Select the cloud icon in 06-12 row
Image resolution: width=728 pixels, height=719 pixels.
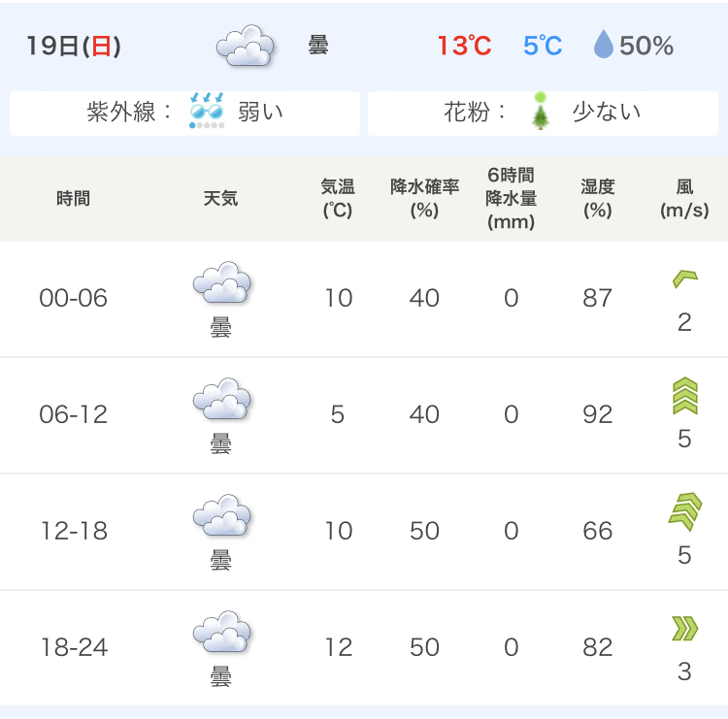(x=222, y=399)
